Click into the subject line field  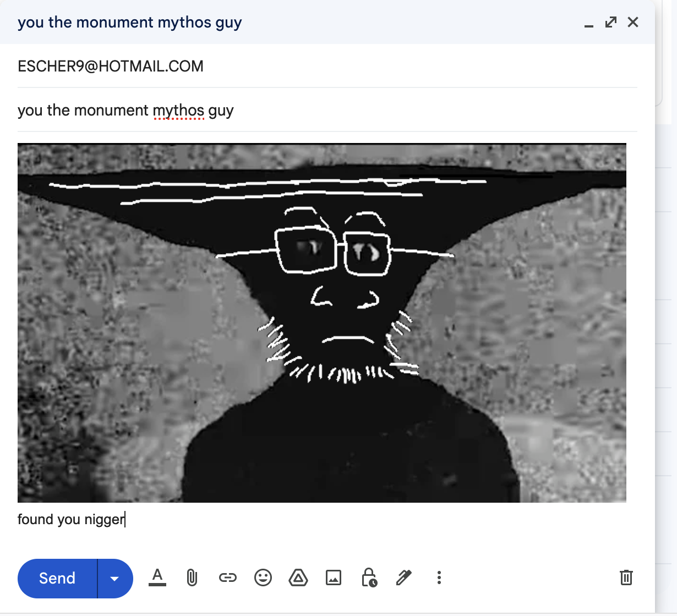click(385, 111)
